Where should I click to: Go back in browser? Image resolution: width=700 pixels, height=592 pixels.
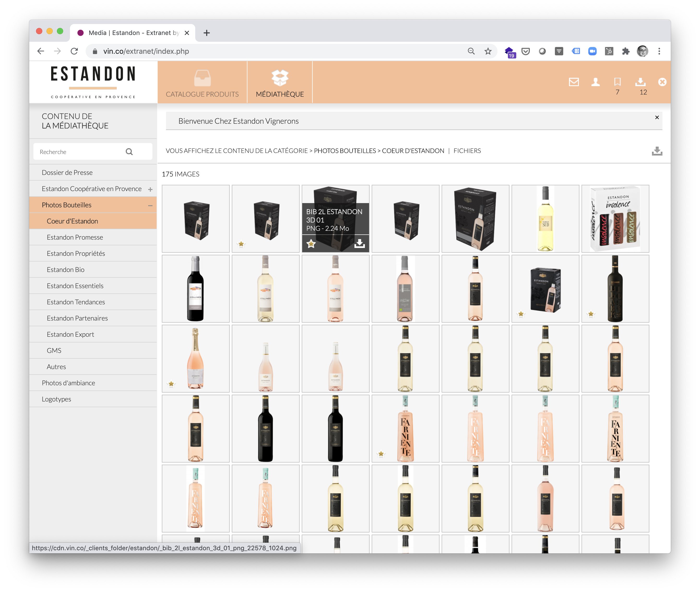coord(41,51)
